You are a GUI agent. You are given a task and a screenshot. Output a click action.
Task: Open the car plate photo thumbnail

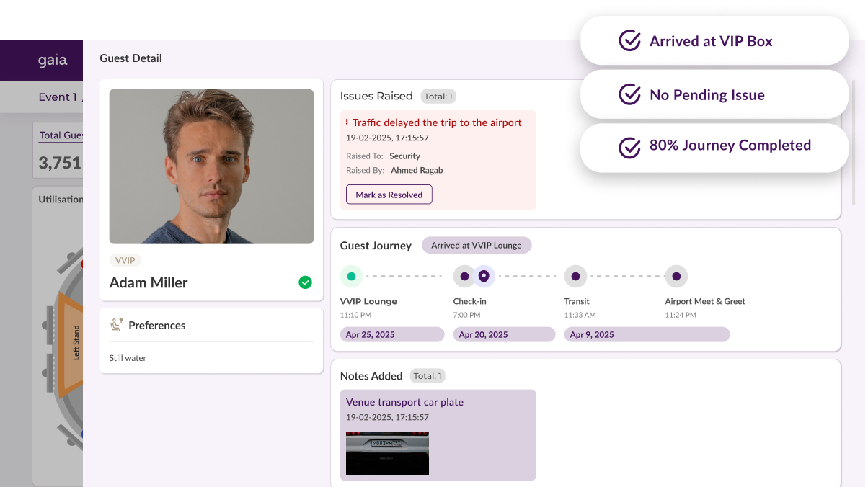[x=387, y=452]
